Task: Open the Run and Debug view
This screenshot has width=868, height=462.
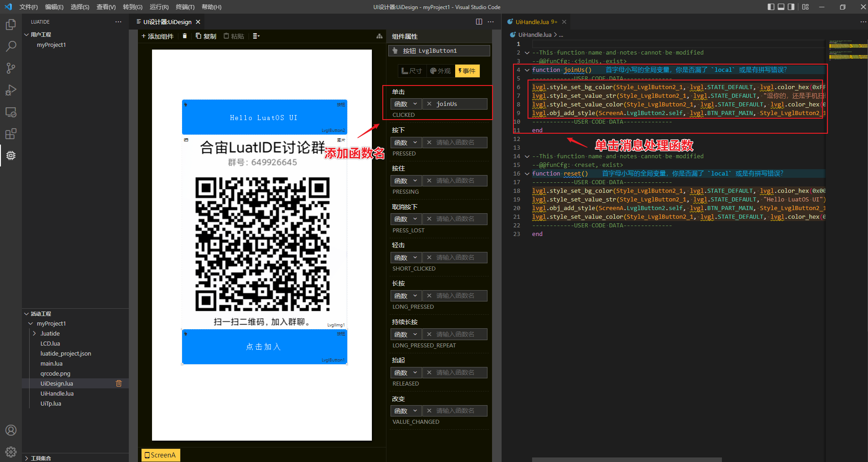Action: [x=11, y=90]
